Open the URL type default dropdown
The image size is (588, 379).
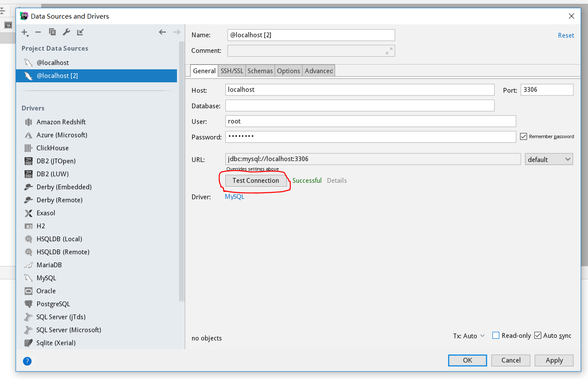[x=549, y=159]
